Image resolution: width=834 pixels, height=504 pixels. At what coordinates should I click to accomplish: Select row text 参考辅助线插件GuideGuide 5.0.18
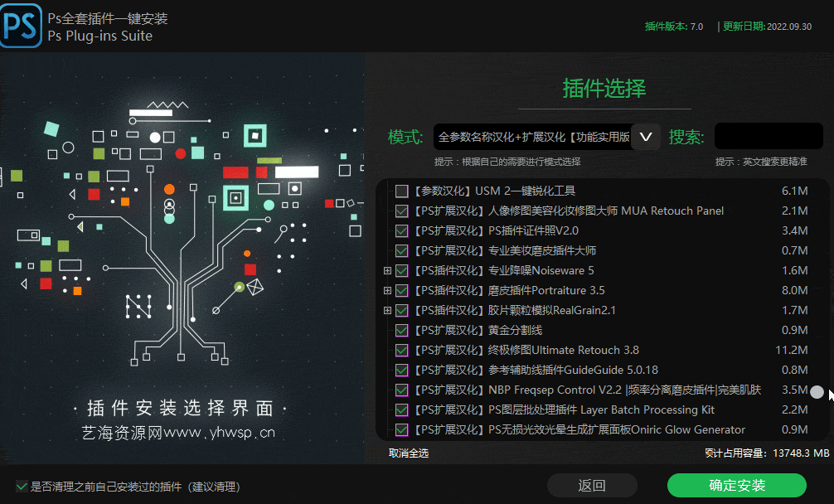click(x=536, y=370)
